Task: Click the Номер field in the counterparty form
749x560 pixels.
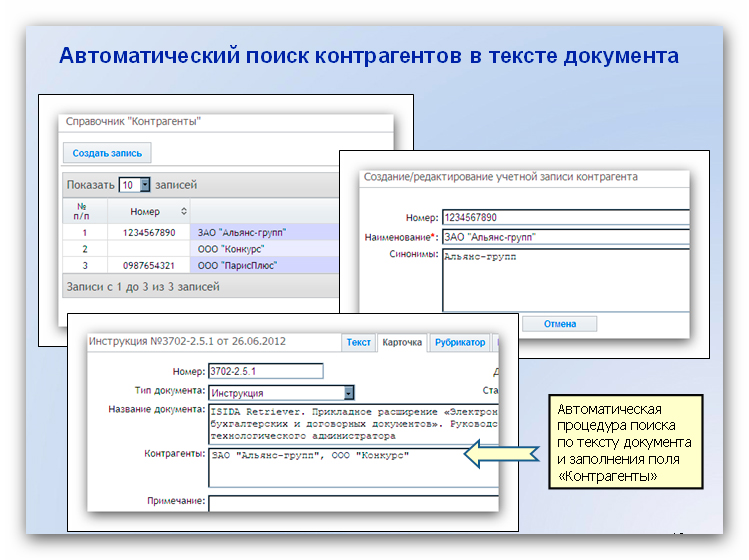Action: pos(566,217)
